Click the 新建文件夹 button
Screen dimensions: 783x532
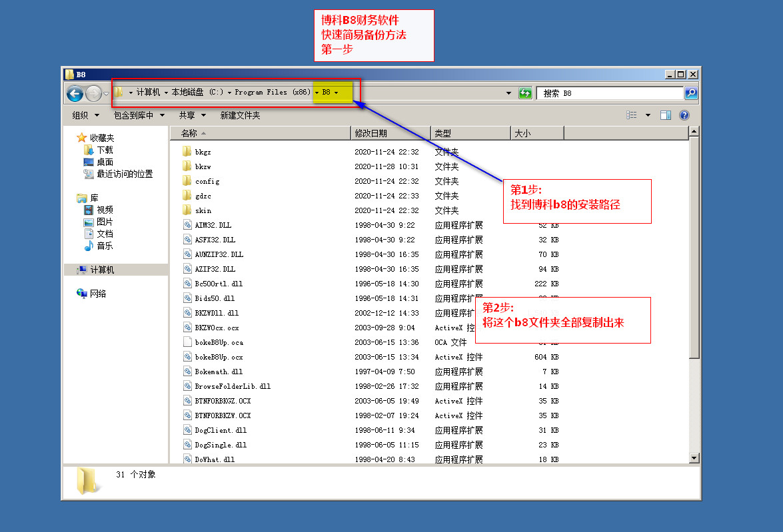pos(240,115)
